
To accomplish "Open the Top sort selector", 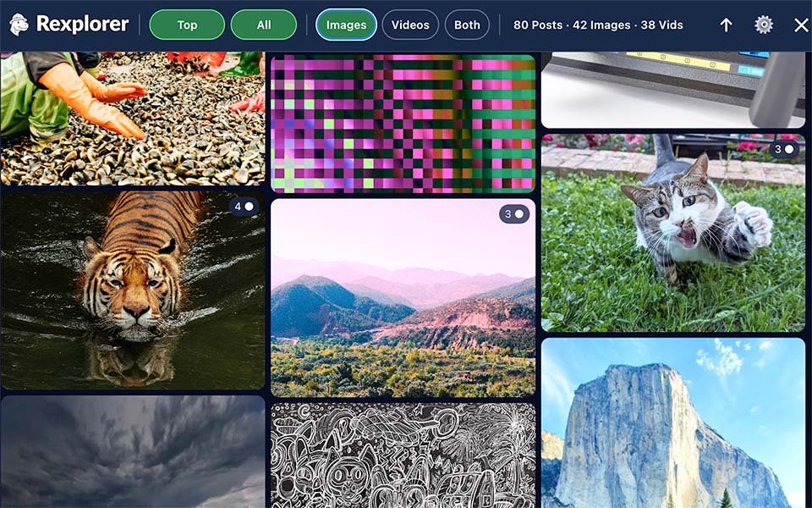I will [186, 25].
